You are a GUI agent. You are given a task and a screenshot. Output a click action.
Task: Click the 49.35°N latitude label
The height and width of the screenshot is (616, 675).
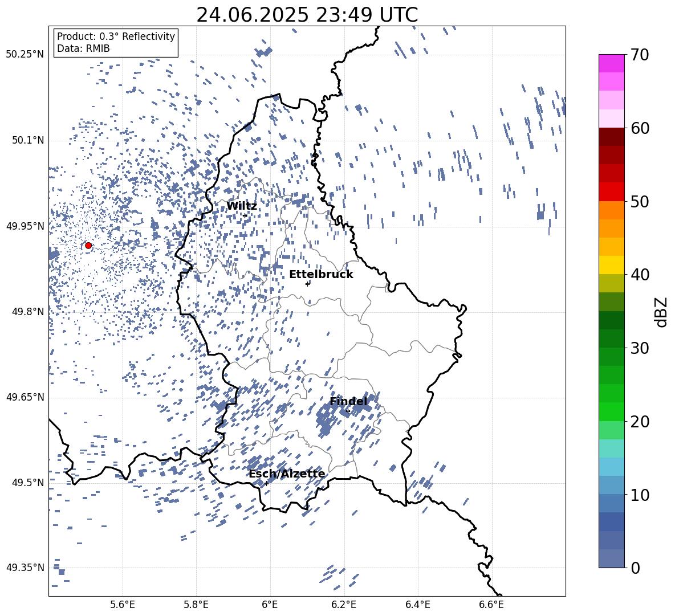coord(25,568)
